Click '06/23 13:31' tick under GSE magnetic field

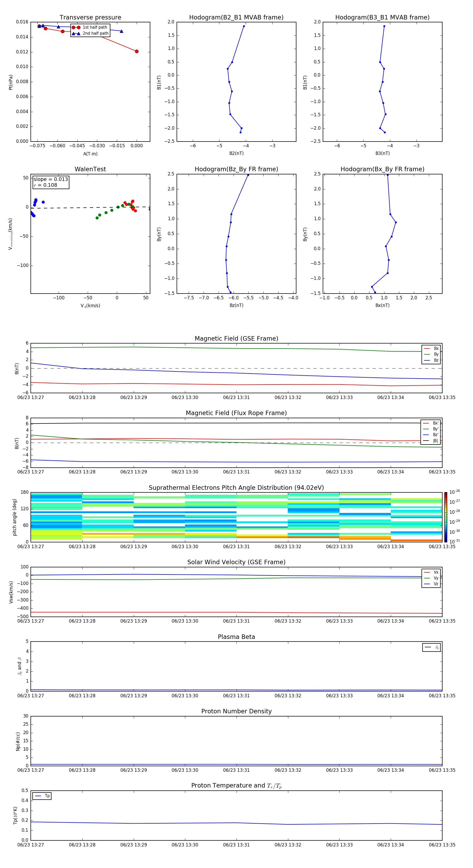236,398
